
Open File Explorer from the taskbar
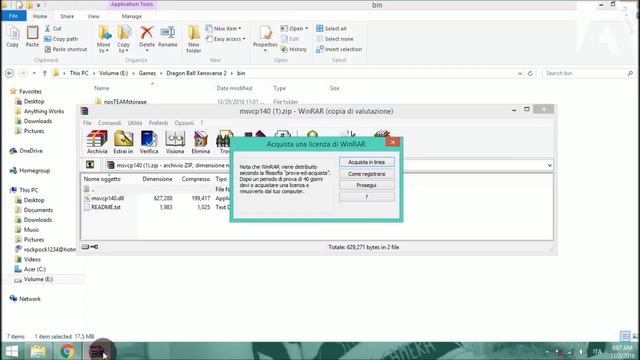tap(38, 351)
